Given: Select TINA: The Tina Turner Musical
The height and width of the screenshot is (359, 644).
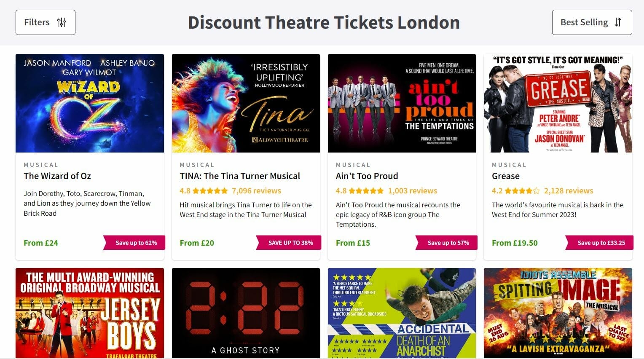Looking at the screenshot, I should (x=239, y=176).
